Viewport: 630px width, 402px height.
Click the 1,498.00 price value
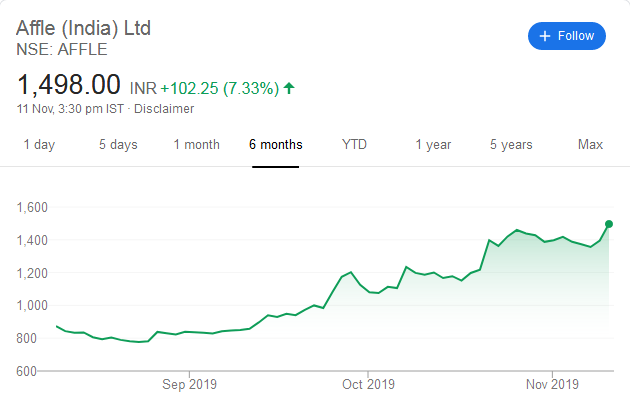click(68, 84)
